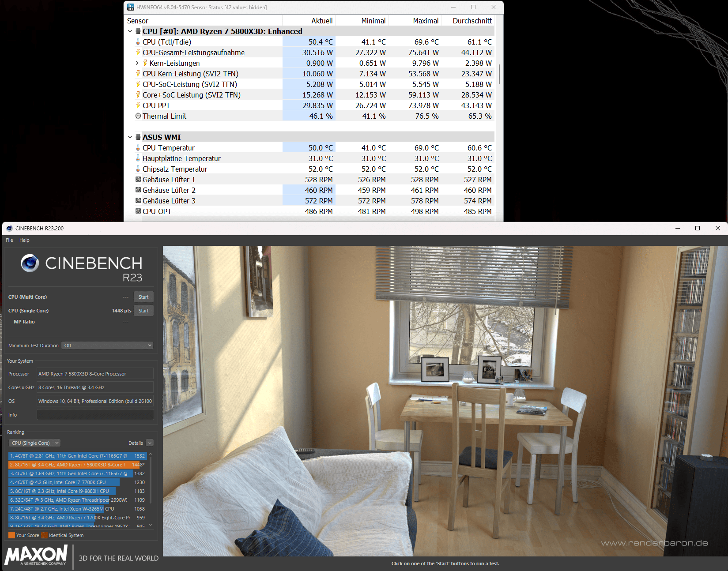Click the Durchschnitt column header
This screenshot has width=728, height=571.
point(468,21)
